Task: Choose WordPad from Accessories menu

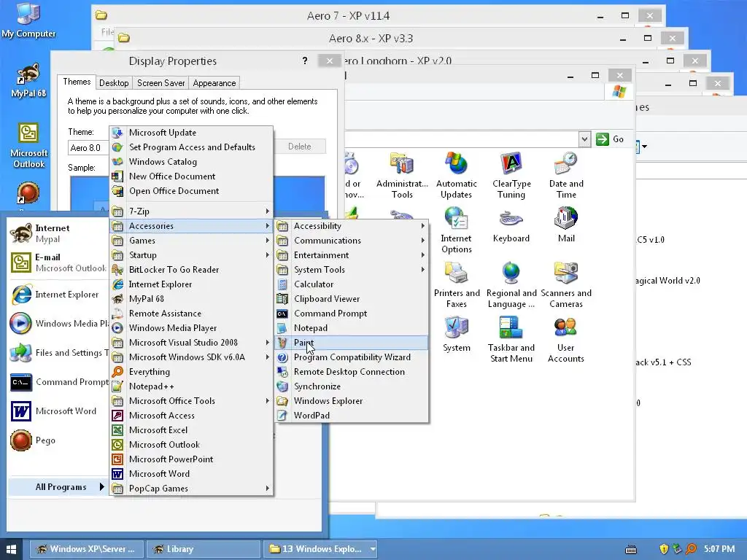Action: pos(352,415)
